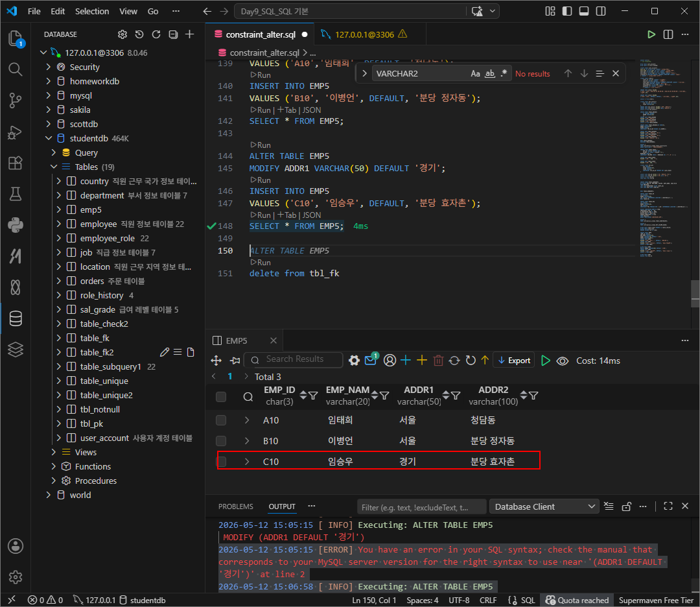Open the Manage gear in activity bar
The image size is (700, 607).
15,577
